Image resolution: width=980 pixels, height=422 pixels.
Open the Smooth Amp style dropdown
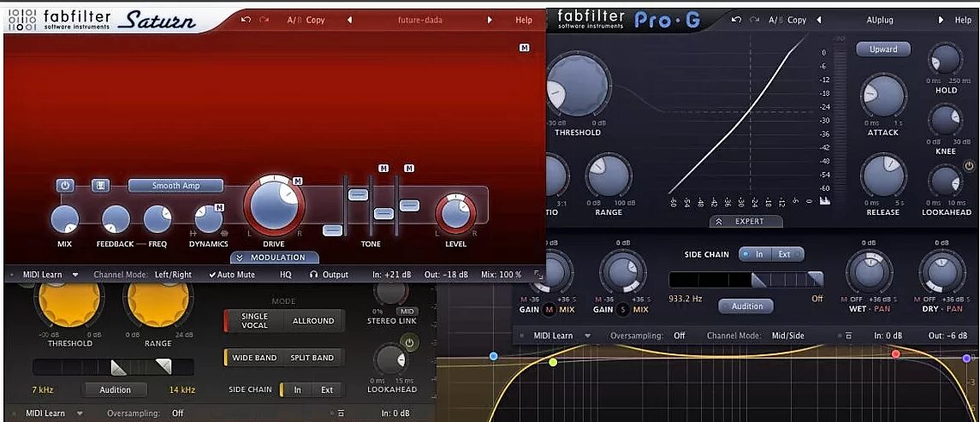[x=175, y=186]
